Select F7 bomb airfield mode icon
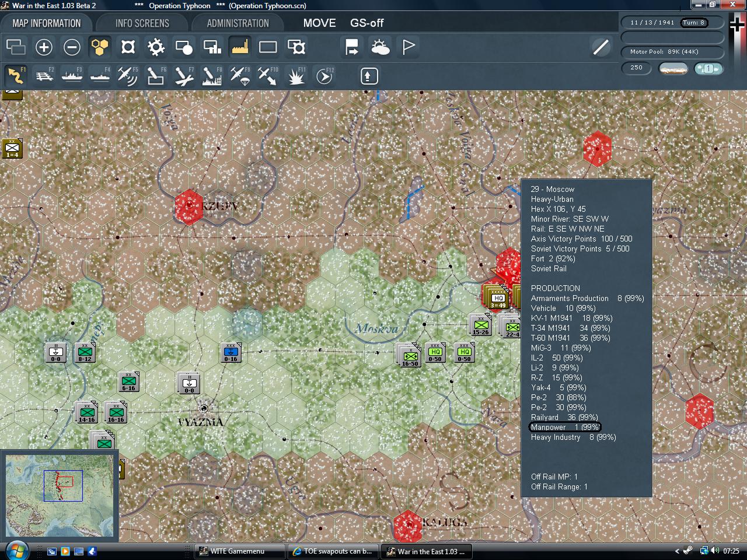Image resolution: width=747 pixels, height=560 pixels. tap(184, 76)
